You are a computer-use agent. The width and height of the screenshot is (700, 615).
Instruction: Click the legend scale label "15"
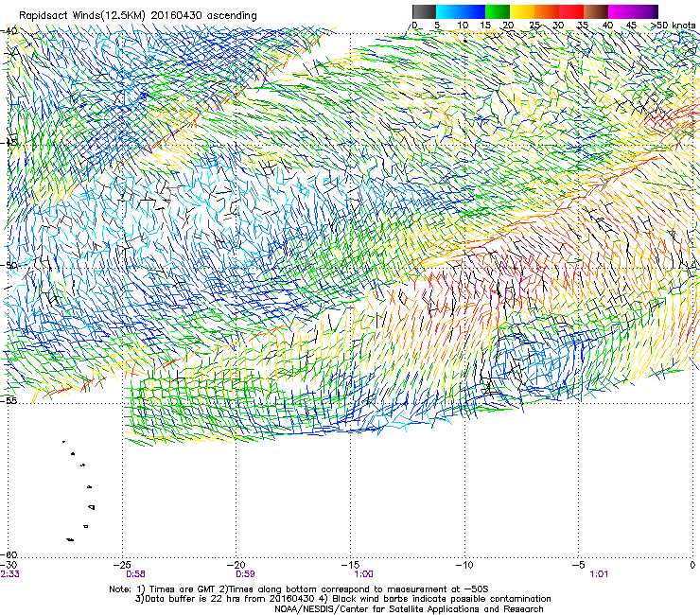click(485, 26)
